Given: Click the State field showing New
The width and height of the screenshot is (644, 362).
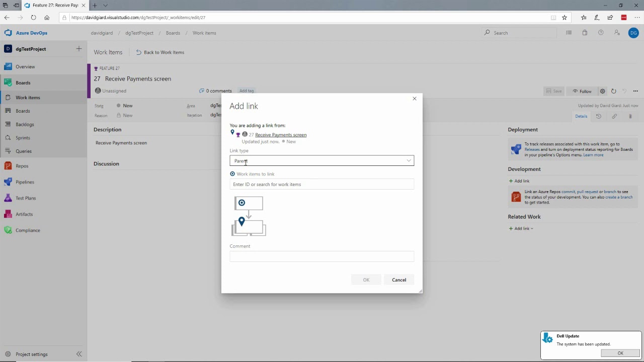Looking at the screenshot, I should tap(128, 106).
